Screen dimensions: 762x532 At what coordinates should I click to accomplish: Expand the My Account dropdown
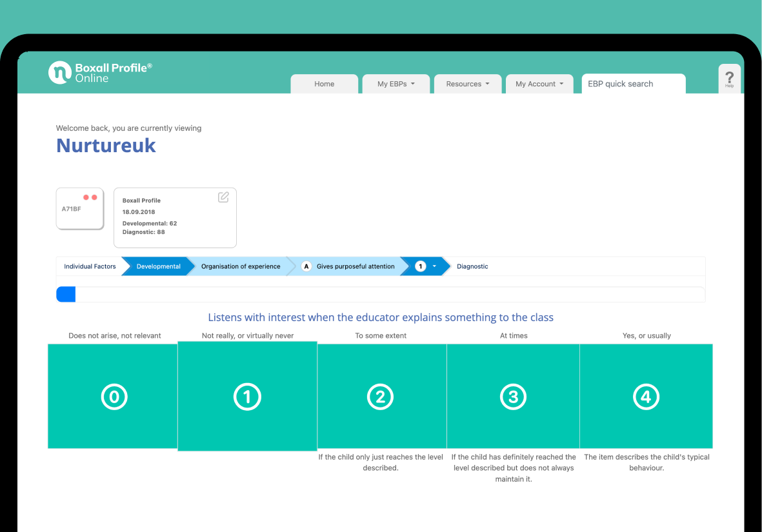point(539,84)
